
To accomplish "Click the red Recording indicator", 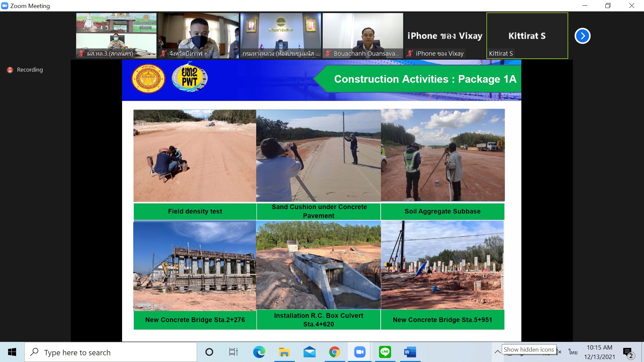I will click(x=10, y=70).
